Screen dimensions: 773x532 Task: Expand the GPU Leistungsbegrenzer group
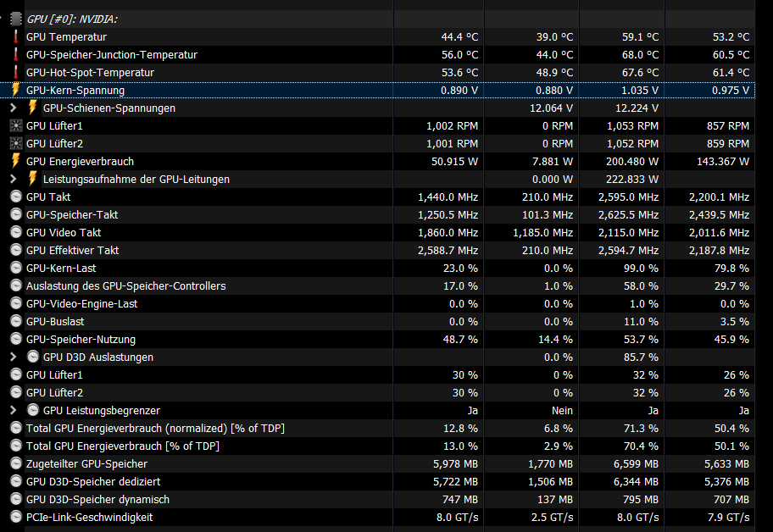(14, 410)
